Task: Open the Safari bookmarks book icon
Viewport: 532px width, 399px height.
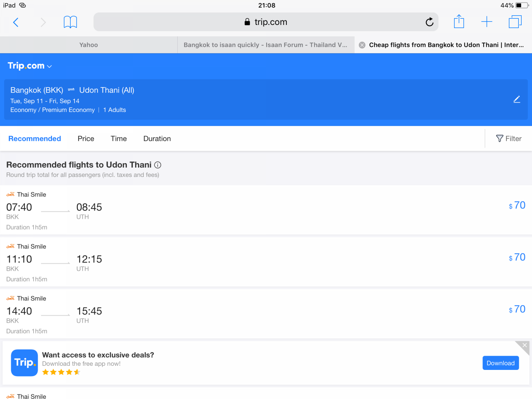Action: (70, 22)
